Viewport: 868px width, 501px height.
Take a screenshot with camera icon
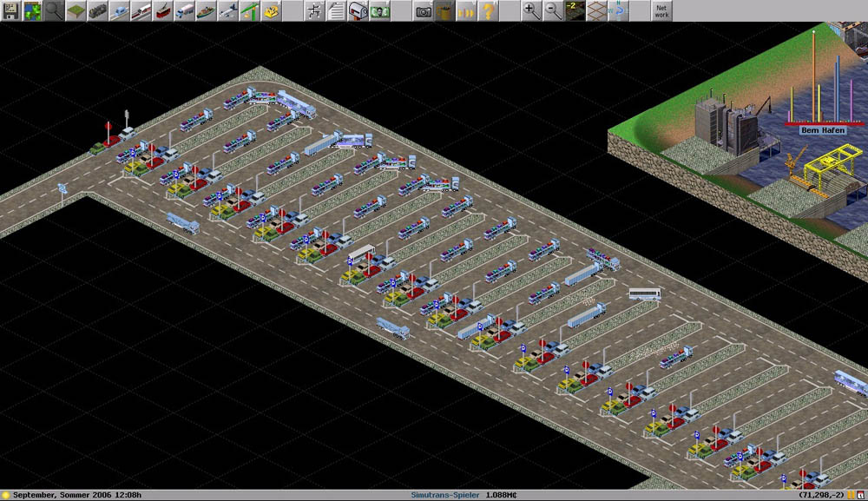424,10
